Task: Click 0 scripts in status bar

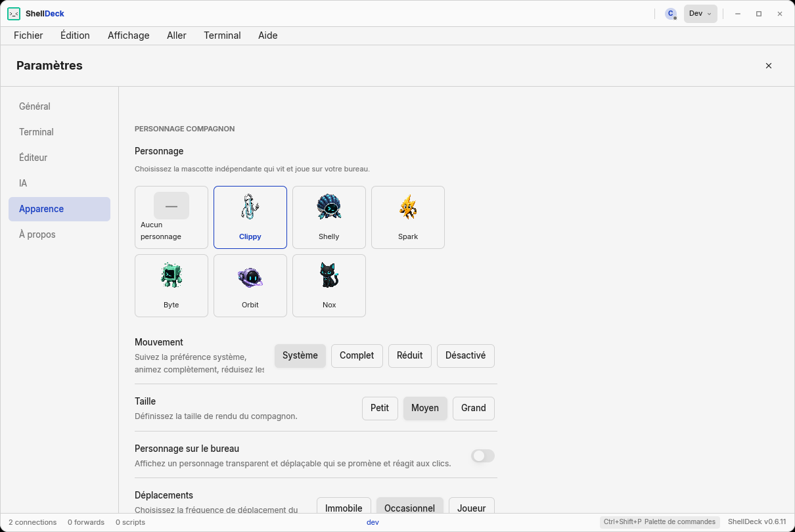Action: pyautogui.click(x=130, y=522)
